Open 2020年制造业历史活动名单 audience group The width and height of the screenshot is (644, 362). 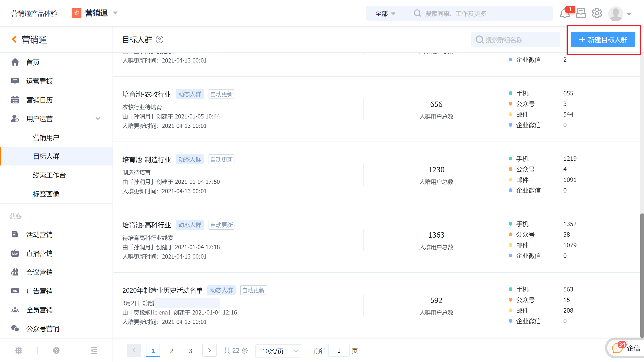tap(162, 290)
